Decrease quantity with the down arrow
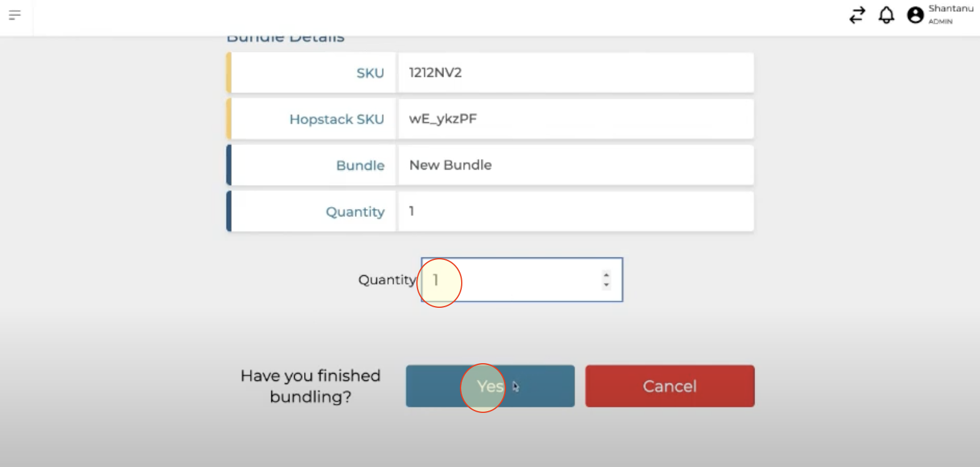Image resolution: width=980 pixels, height=467 pixels. pyautogui.click(x=606, y=285)
